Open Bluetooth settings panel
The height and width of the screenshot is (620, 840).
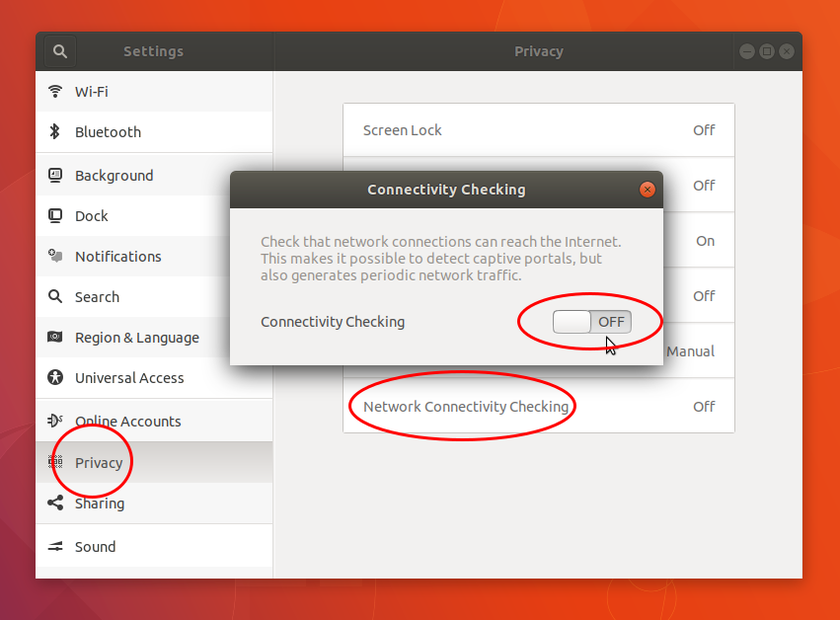coord(154,132)
